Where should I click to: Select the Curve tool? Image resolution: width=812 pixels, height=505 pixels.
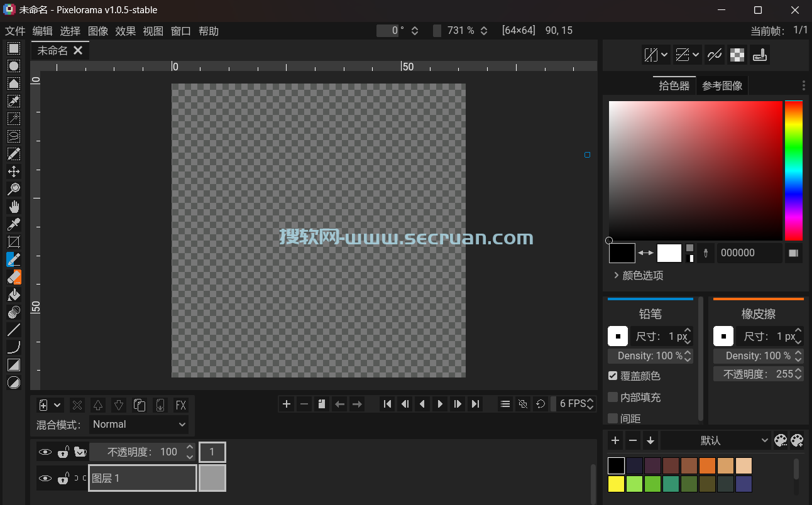click(14, 347)
